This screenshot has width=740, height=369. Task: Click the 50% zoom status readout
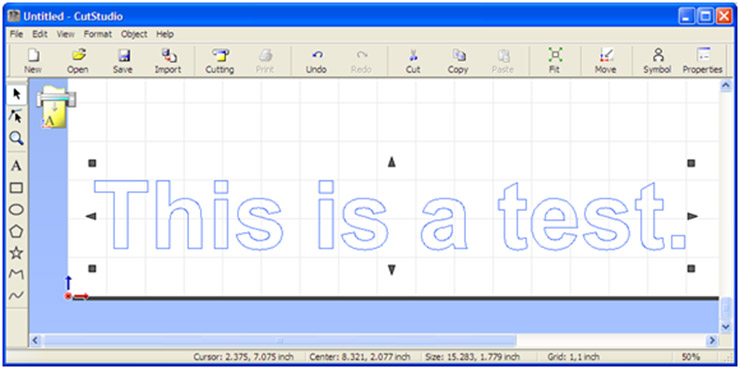690,357
